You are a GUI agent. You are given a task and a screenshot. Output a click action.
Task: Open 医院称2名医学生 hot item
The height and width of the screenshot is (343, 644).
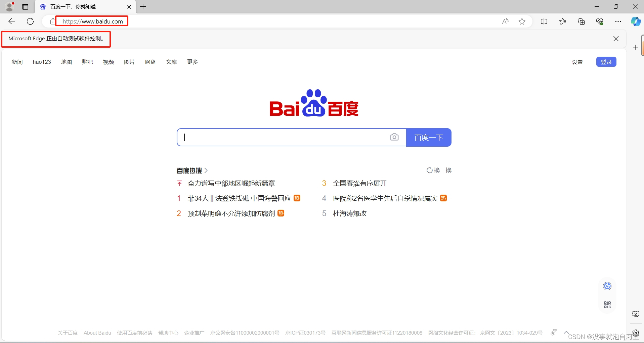click(385, 198)
